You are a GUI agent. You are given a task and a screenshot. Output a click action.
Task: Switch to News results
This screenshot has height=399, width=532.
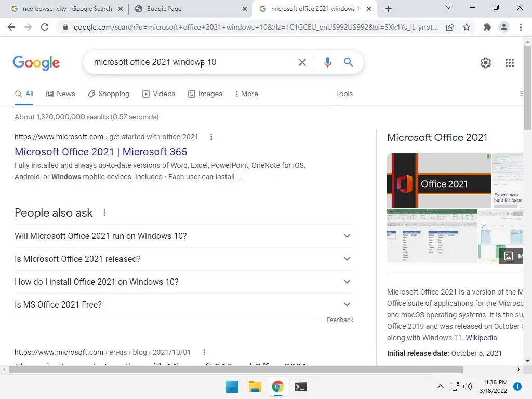61,94
